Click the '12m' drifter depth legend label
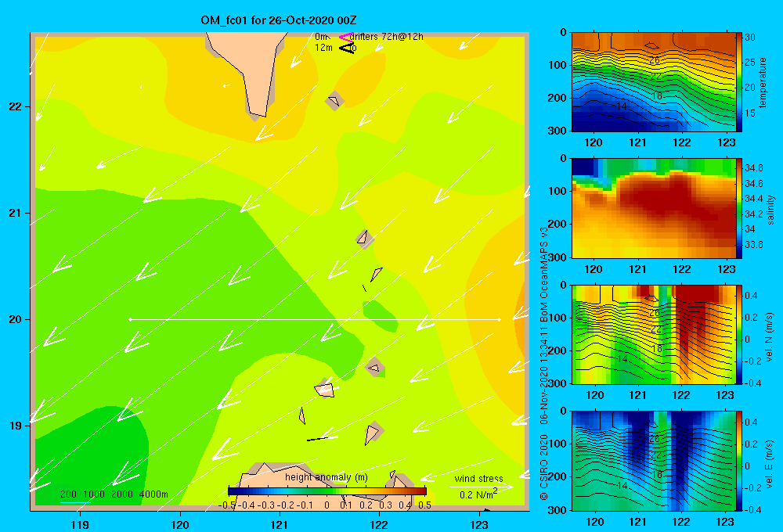This screenshot has width=783, height=532. pos(323,48)
